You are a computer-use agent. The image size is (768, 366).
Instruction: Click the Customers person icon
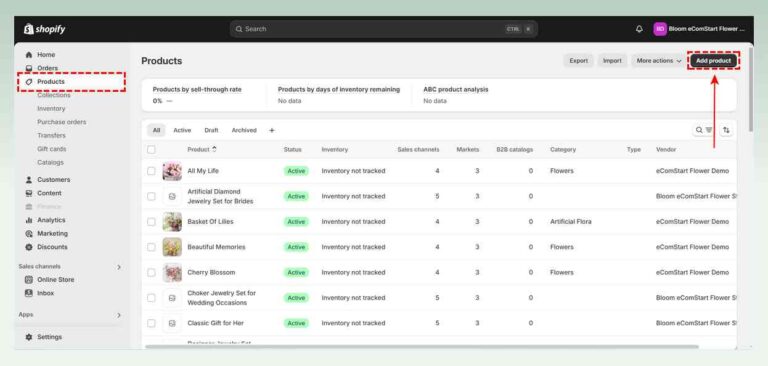(x=29, y=180)
